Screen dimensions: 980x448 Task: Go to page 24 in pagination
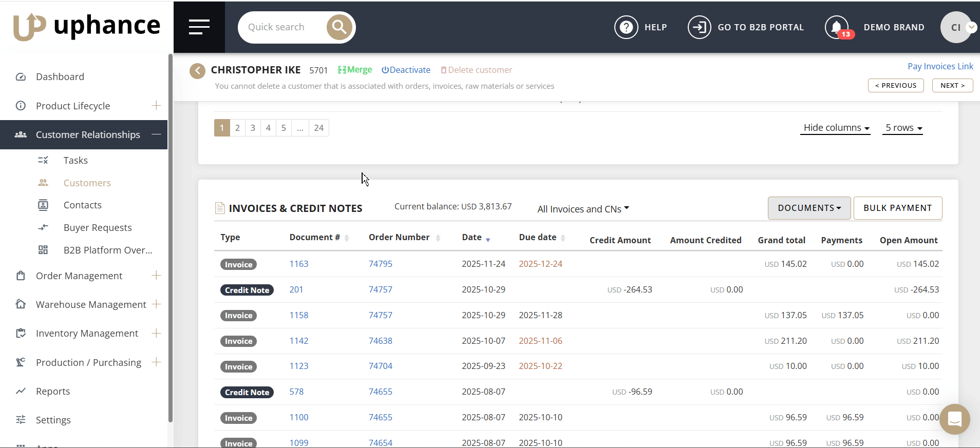318,128
